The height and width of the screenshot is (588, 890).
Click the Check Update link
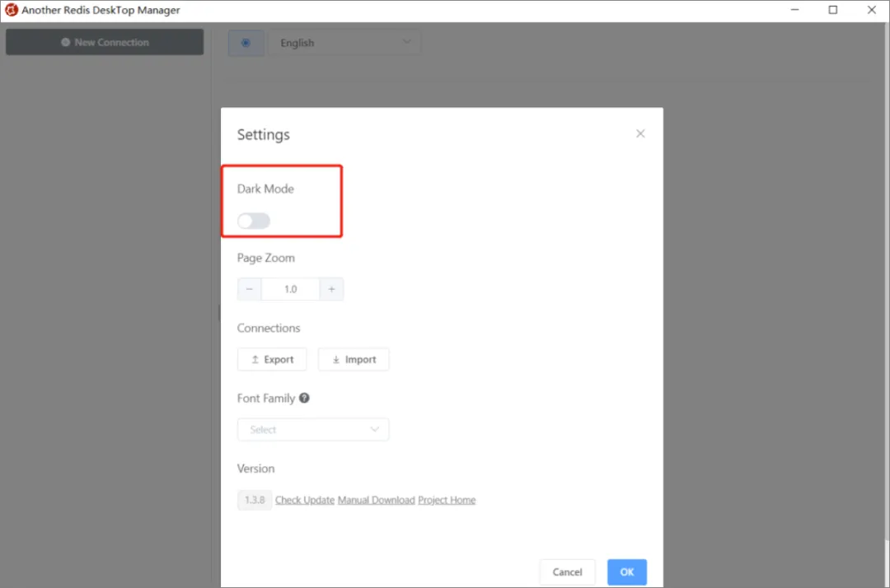pos(305,500)
